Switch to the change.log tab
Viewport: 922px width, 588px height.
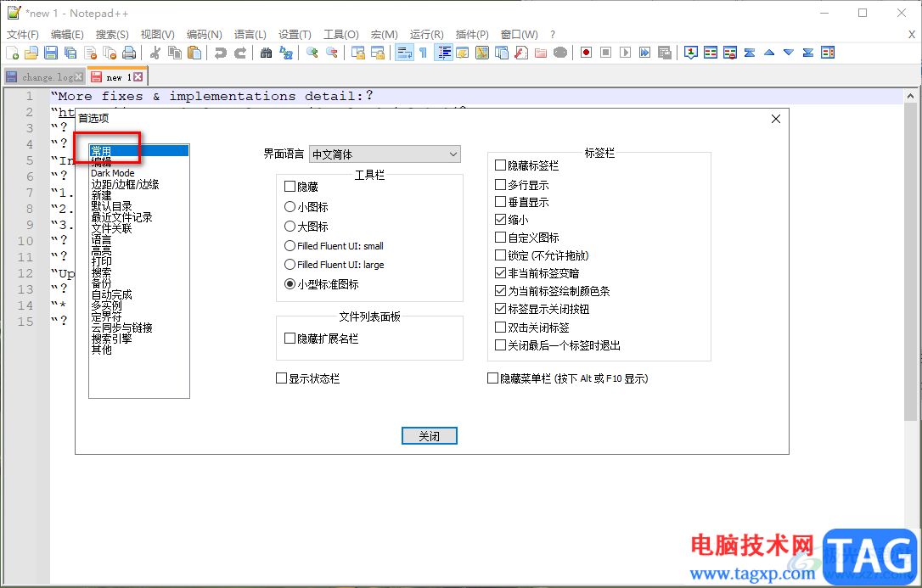pos(47,77)
